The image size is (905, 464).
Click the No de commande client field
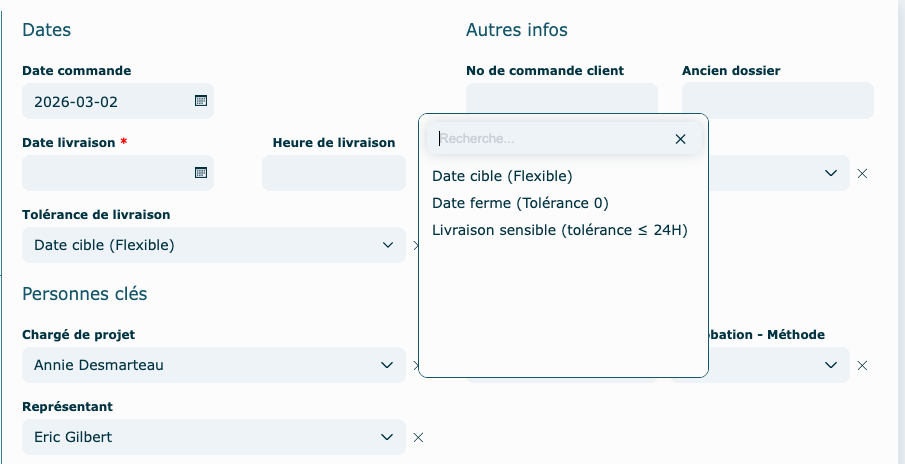[x=562, y=98]
